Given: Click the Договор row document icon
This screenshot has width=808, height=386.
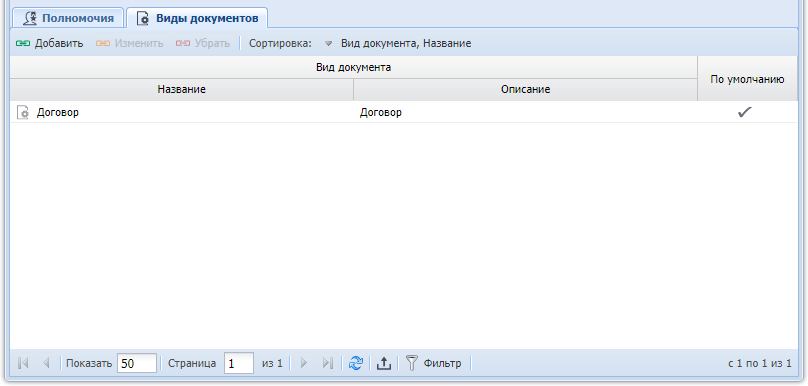Looking at the screenshot, I should click(23, 112).
